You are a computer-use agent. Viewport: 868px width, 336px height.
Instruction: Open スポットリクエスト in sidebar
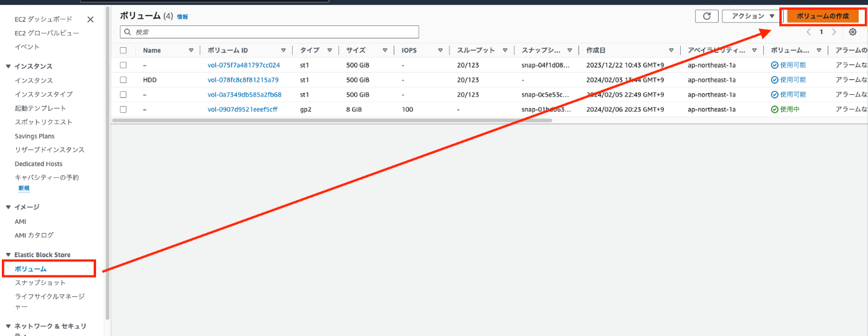pyautogui.click(x=43, y=122)
